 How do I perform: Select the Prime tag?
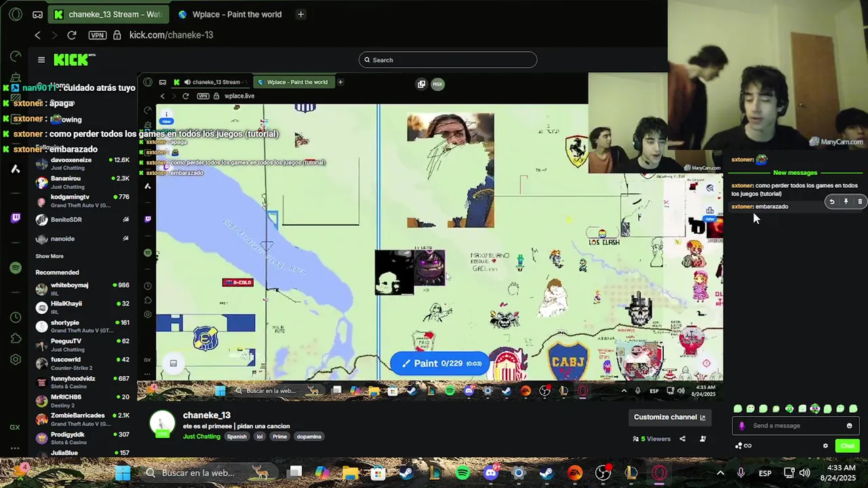279,436
